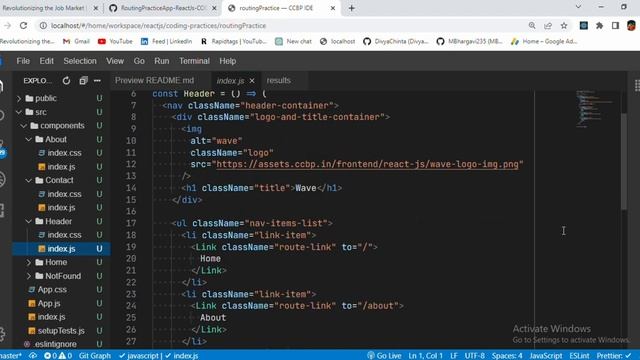640x360 pixels.
Task: Open the File menu
Action: (x=23, y=61)
